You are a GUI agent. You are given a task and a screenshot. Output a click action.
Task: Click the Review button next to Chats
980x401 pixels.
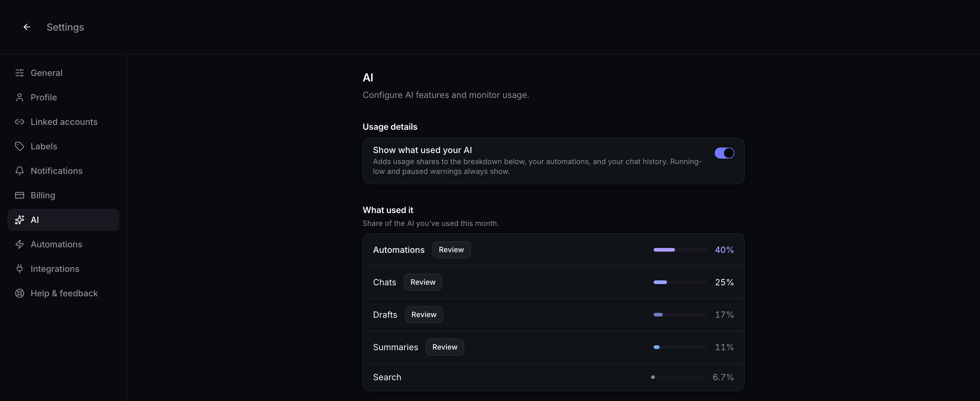coord(423,283)
